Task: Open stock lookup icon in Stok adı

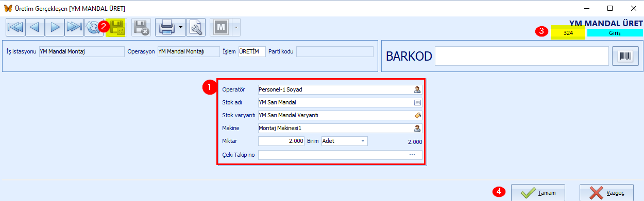Action: 417,102
